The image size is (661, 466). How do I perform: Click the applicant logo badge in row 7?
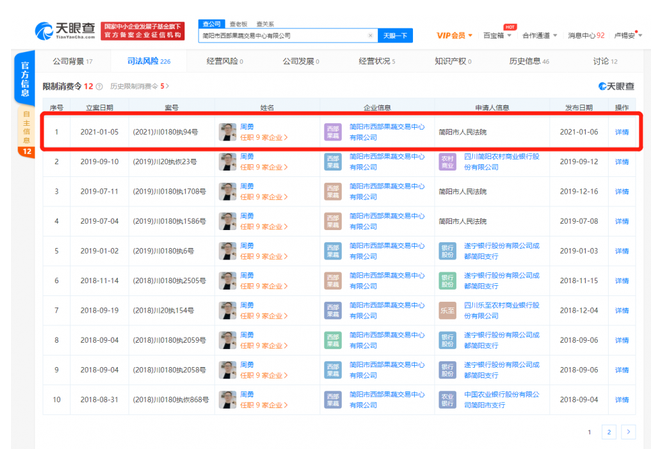pos(447,311)
